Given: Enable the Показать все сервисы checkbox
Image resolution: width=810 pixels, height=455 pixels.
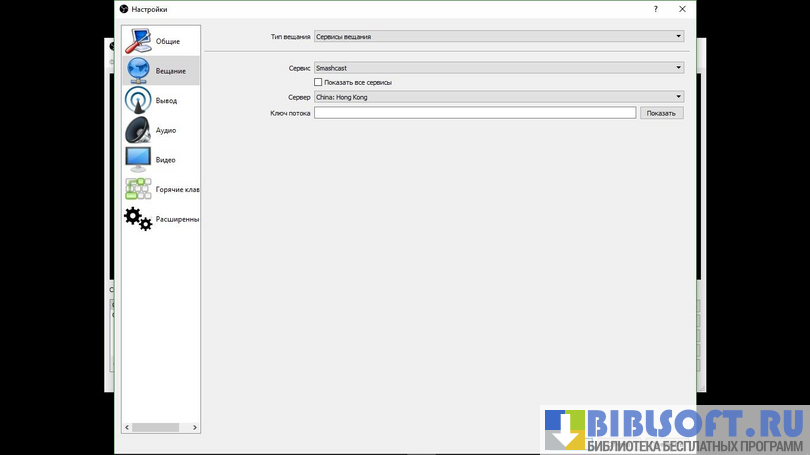Looking at the screenshot, I should pyautogui.click(x=318, y=82).
